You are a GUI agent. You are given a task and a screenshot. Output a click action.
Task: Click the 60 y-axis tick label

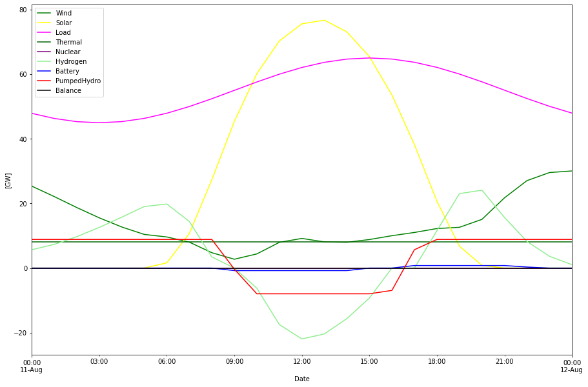23,74
